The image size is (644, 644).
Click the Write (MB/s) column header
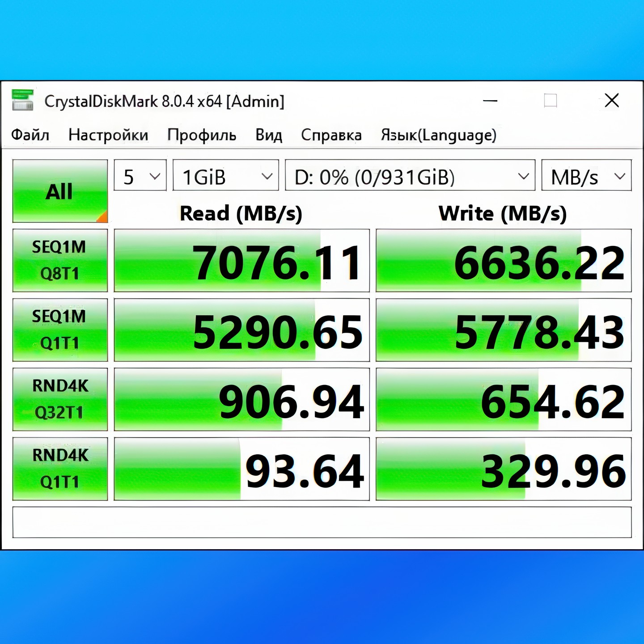pyautogui.click(x=503, y=213)
